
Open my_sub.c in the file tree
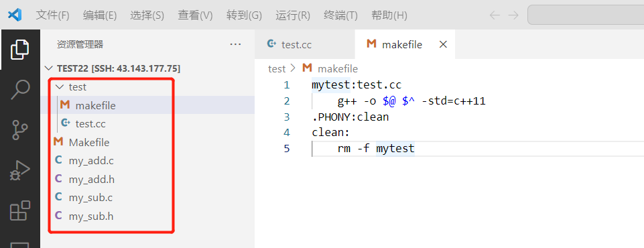(148, 198)
